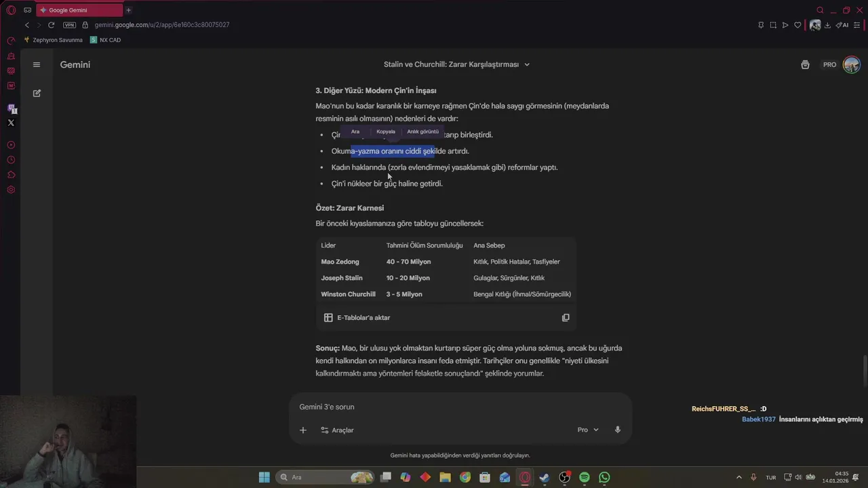This screenshot has height=488, width=868.
Task: View site security lock info
Action: click(x=85, y=25)
